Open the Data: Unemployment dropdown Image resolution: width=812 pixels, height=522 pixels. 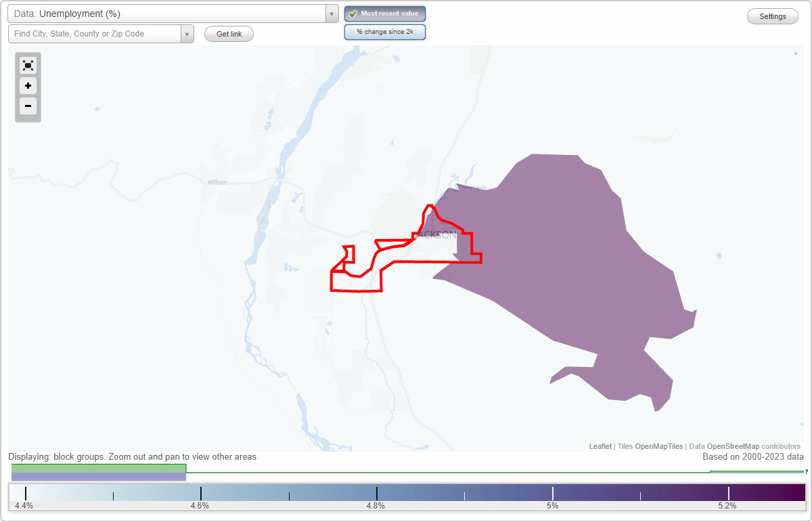[x=169, y=13]
